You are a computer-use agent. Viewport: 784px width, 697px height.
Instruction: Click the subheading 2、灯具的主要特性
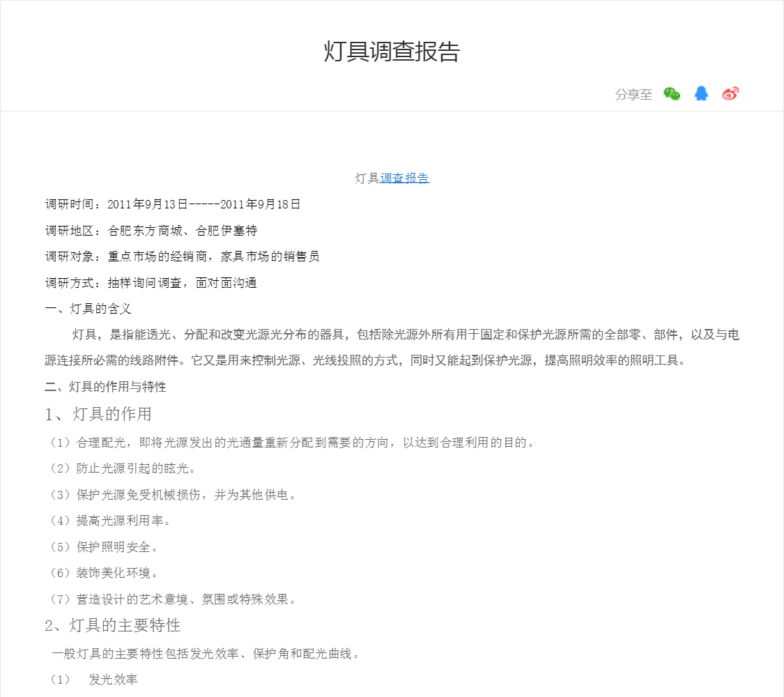coord(112,625)
